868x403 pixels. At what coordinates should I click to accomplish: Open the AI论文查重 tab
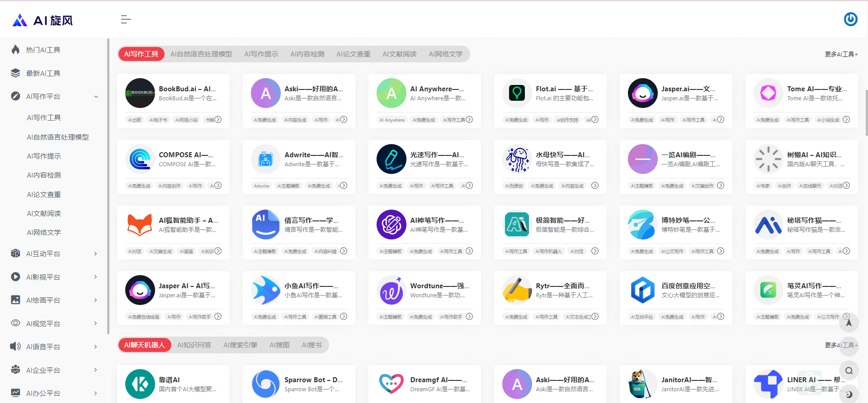click(354, 54)
